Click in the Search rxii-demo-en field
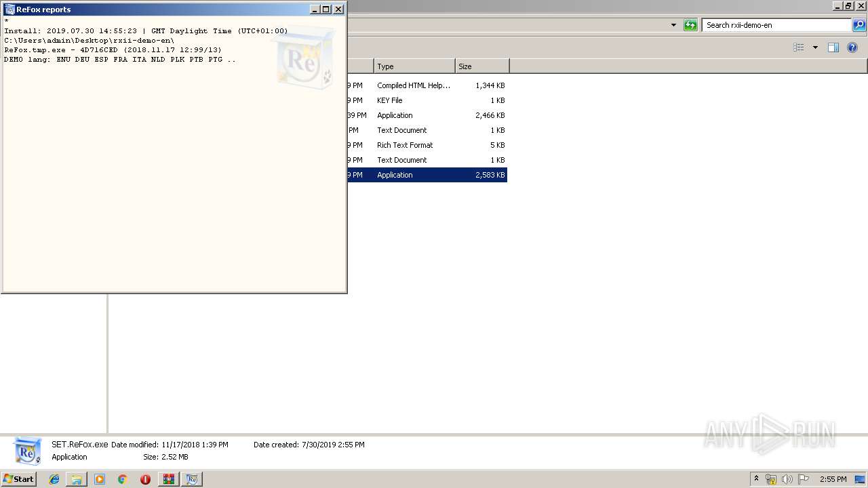 776,25
